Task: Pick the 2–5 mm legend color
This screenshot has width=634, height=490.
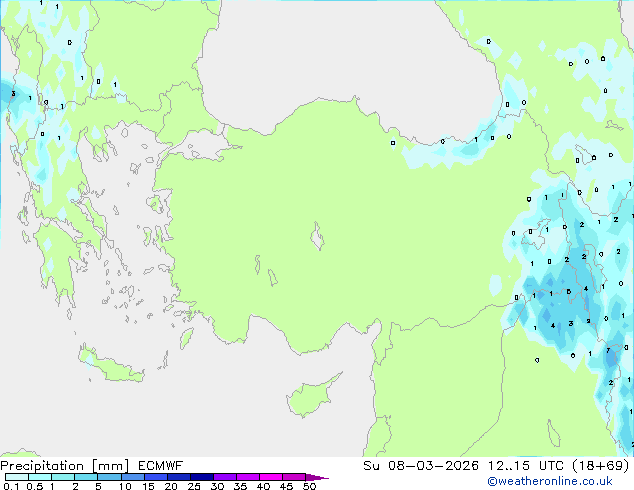Action: [x=86, y=477]
